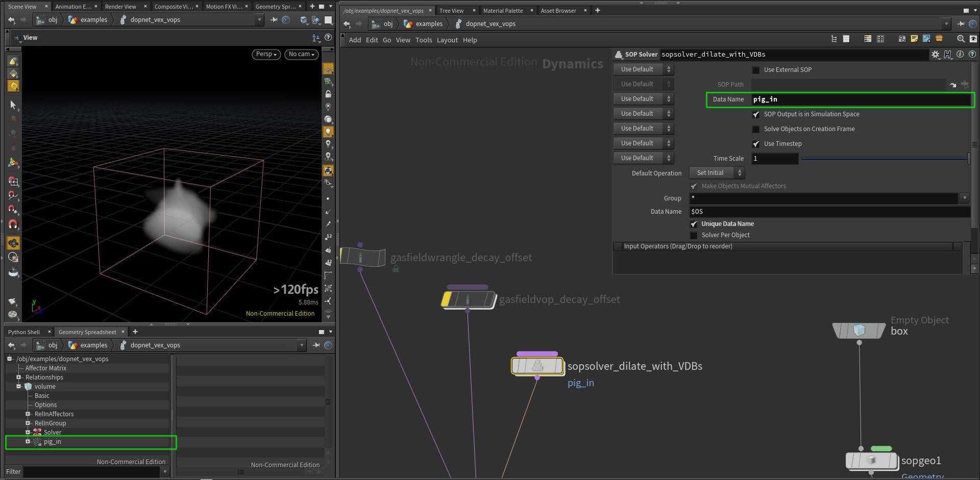Select the arrow select tool in viewport toolbar

click(13, 105)
